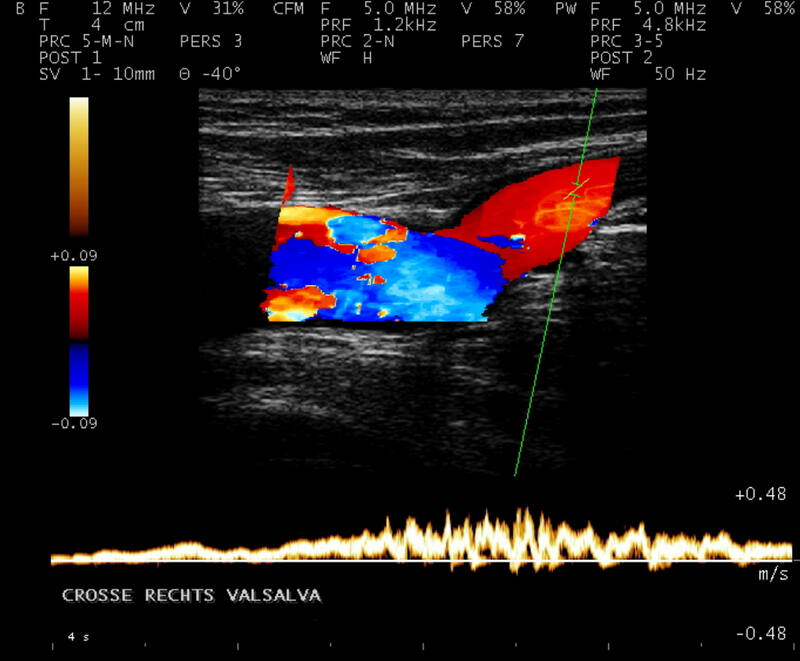Click the red positive velocity color bar
The width and height of the screenshot is (800, 661).
click(79, 303)
